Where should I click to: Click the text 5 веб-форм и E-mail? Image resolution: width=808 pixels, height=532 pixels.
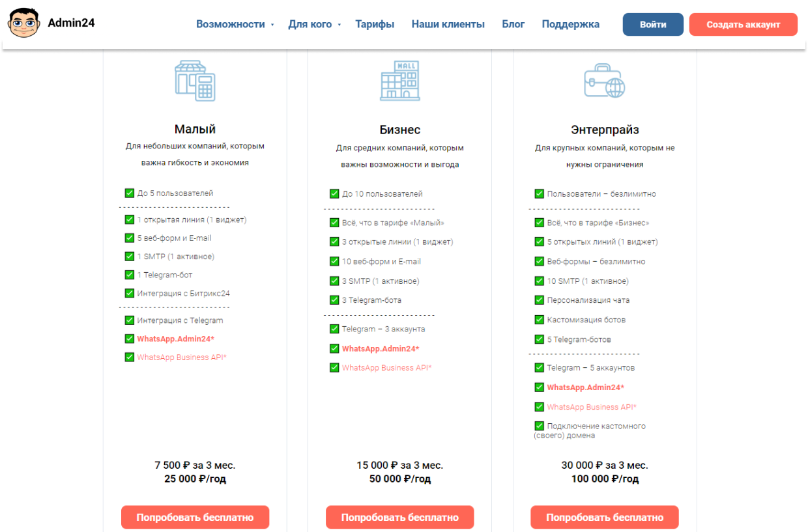(x=174, y=238)
